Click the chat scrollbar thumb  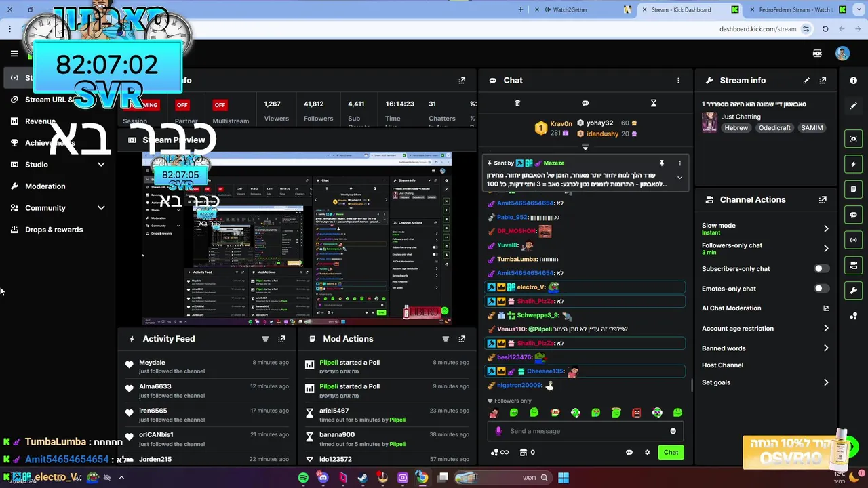click(x=692, y=385)
